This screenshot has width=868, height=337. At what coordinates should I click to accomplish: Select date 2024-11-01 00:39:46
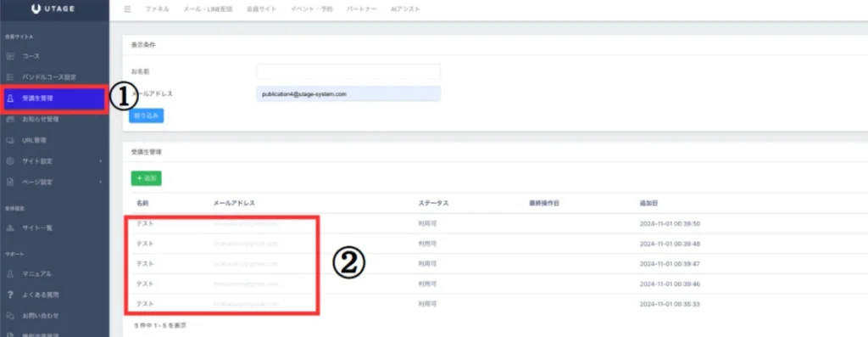670,284
